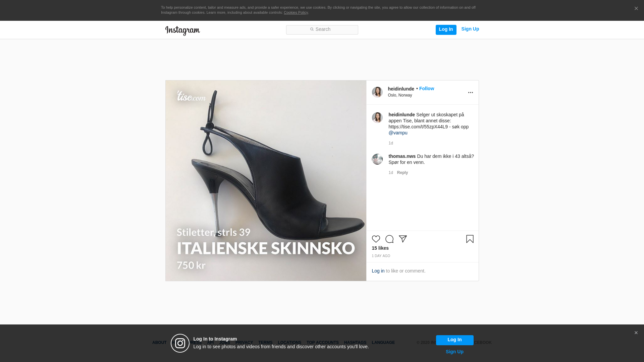Open heidinlunde username in post header
Screen dimensions: 644x362
pos(401,89)
